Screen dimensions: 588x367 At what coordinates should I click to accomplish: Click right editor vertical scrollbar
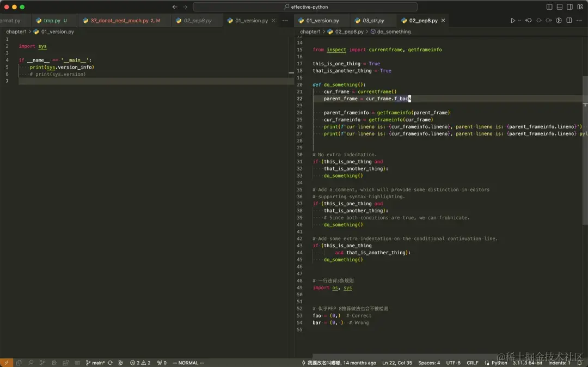click(x=585, y=150)
